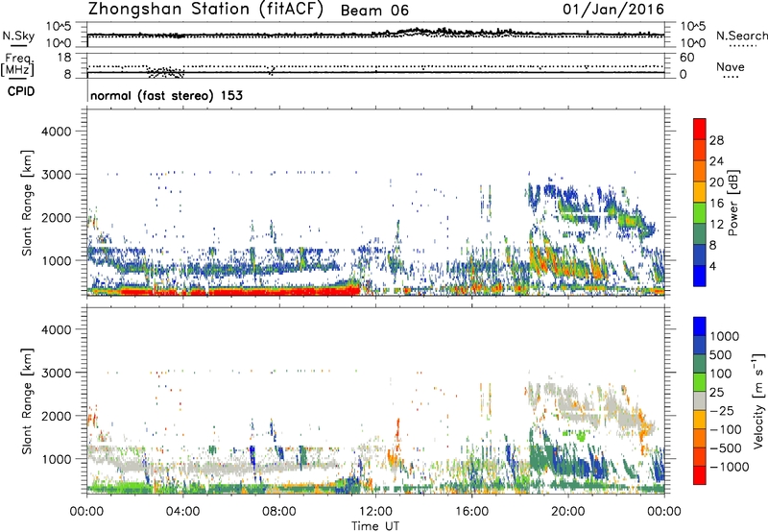The width and height of the screenshot is (768, 532).
Task: Select the gray segment of Velocity colorbar
Action: 700,401
